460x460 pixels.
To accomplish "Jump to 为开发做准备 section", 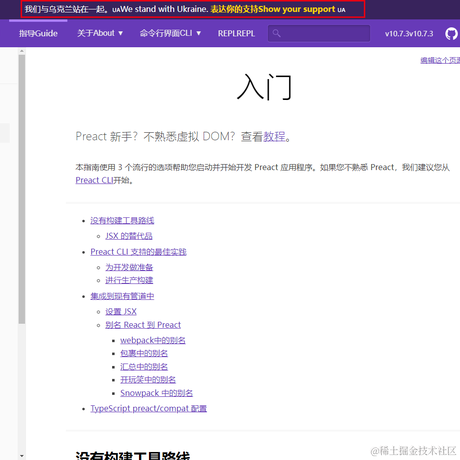I will (x=129, y=267).
